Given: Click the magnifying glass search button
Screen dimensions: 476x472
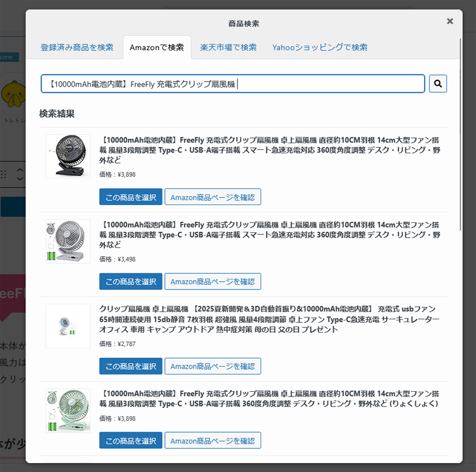Looking at the screenshot, I should click(438, 84).
